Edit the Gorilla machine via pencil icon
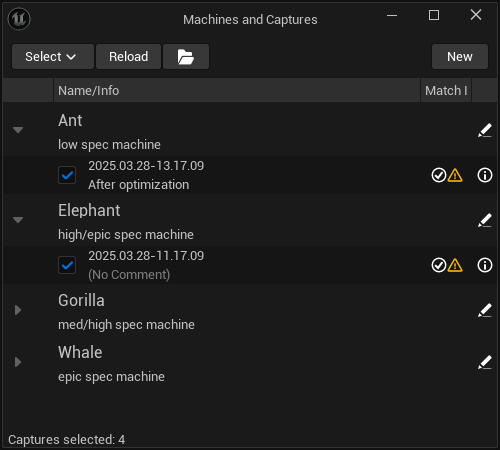The height and width of the screenshot is (450, 500). [485, 310]
